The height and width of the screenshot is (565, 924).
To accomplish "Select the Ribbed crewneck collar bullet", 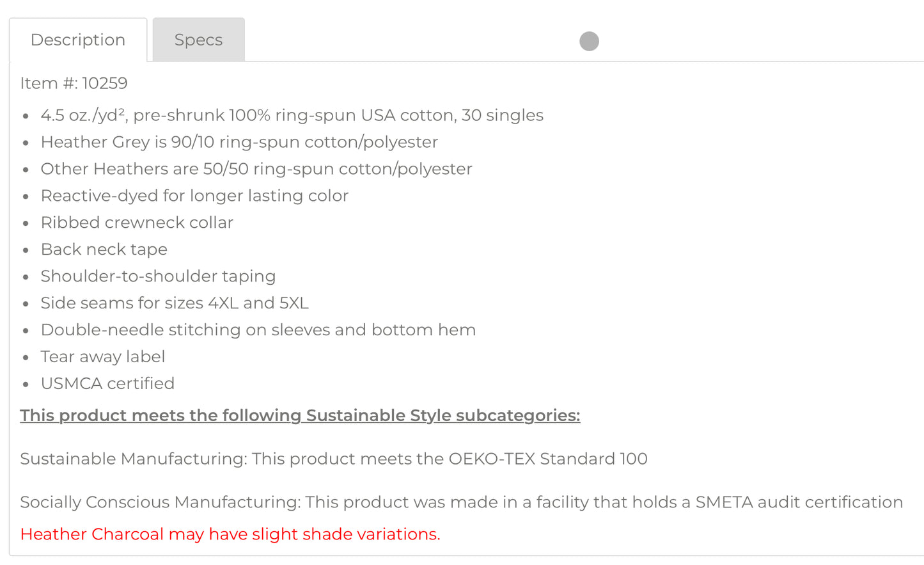I will point(137,223).
